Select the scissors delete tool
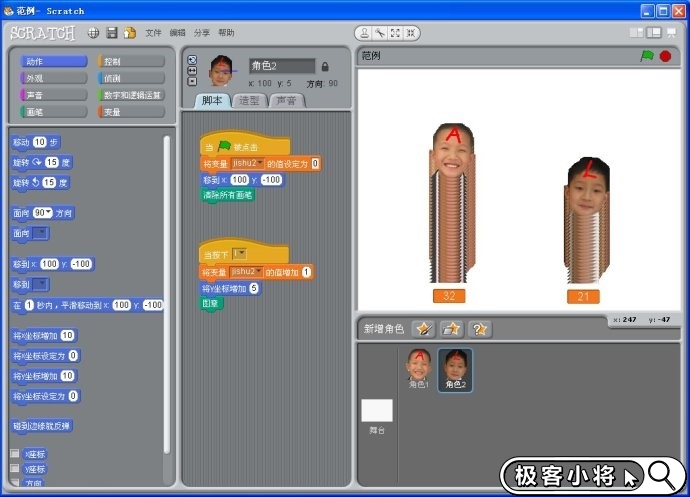690x497 pixels. [380, 32]
